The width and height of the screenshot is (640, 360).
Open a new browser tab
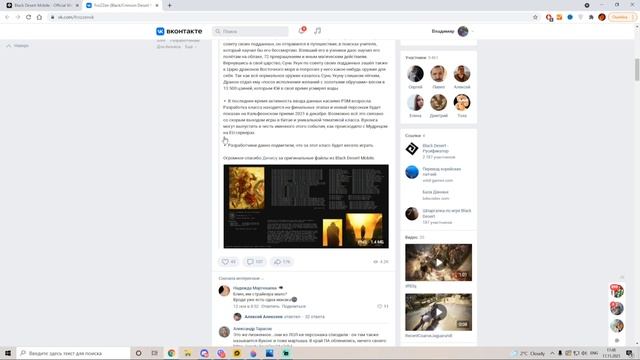(x=169, y=5)
